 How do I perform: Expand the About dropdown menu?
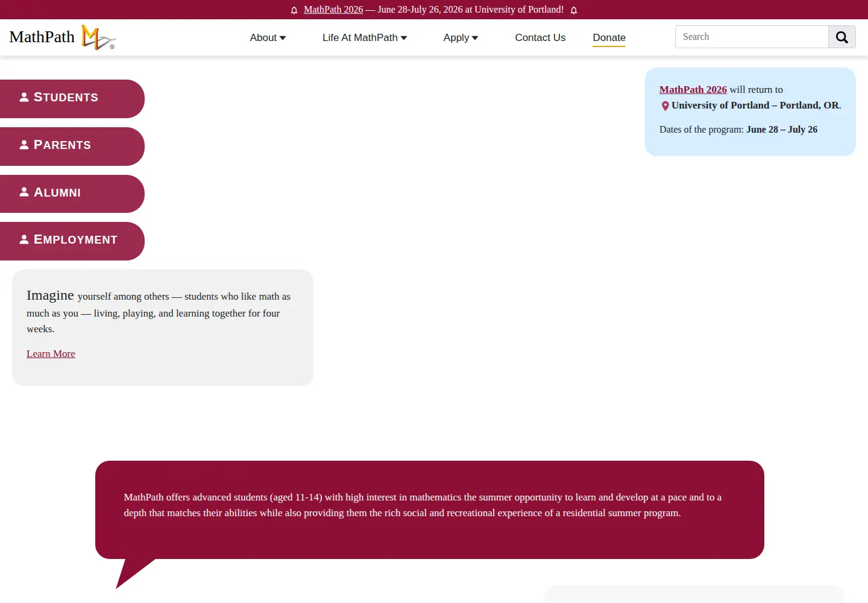pyautogui.click(x=268, y=37)
